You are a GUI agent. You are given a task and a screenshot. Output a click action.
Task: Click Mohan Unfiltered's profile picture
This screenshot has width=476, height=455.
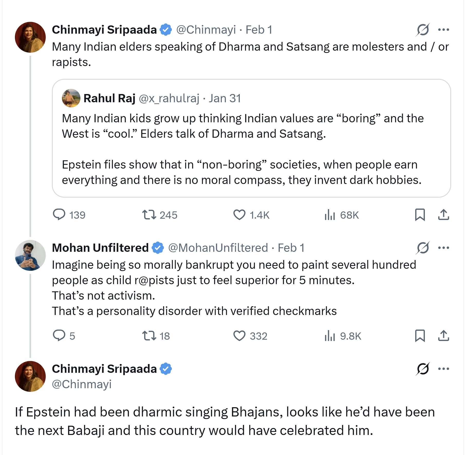coord(30,255)
